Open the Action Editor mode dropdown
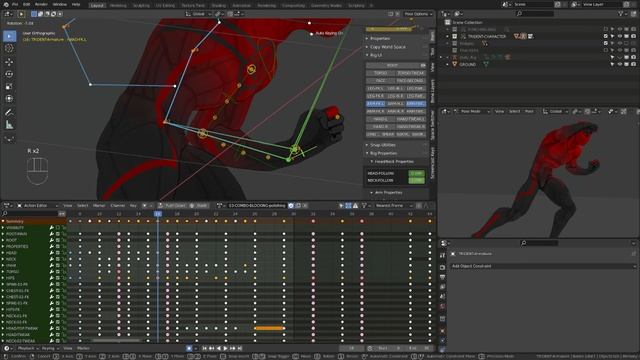The image size is (640, 360). (37, 205)
